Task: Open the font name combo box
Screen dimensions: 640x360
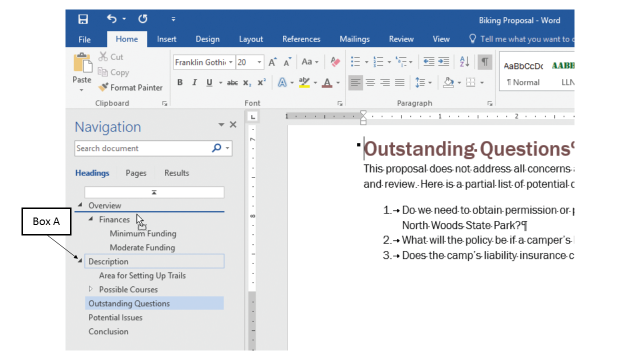Action: (x=204, y=62)
